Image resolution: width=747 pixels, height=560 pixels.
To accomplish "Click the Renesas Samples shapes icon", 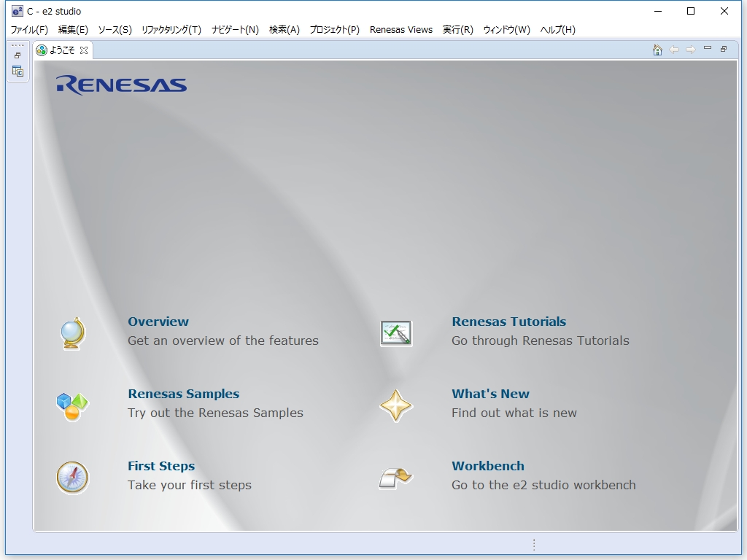I will (x=72, y=406).
